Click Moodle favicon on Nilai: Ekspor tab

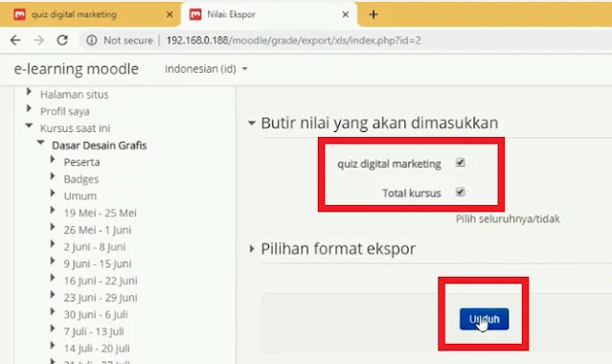[x=195, y=14]
